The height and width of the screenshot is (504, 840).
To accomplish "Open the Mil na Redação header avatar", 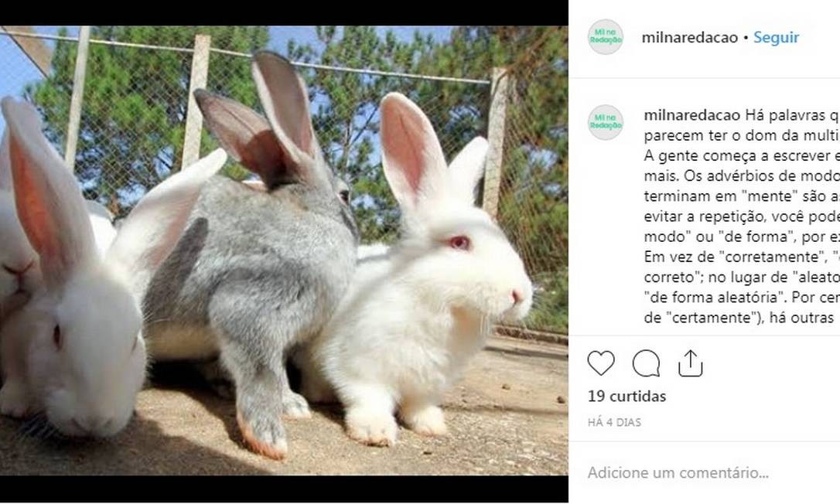I will pyautogui.click(x=606, y=37).
